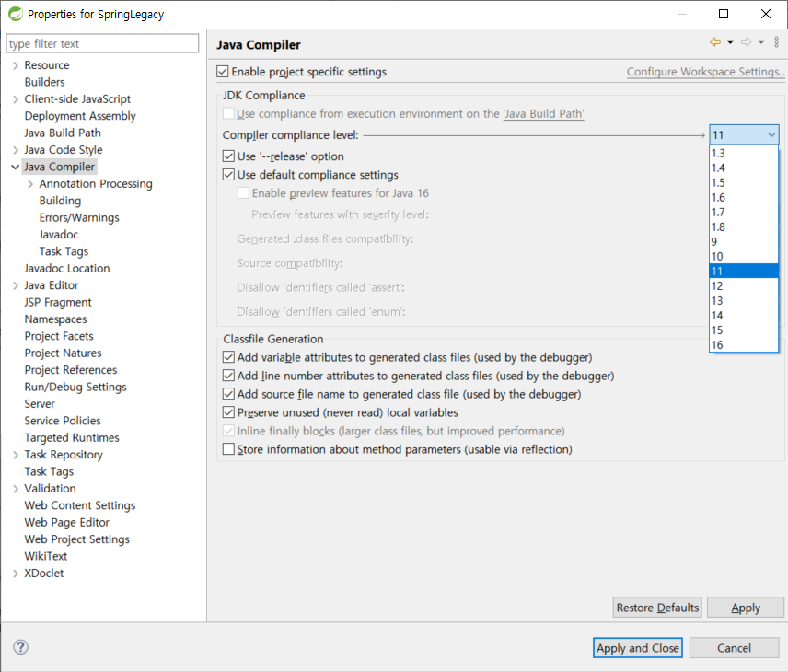Image resolution: width=788 pixels, height=672 pixels.
Task: Expand the Resource tree node
Action: pos(16,65)
